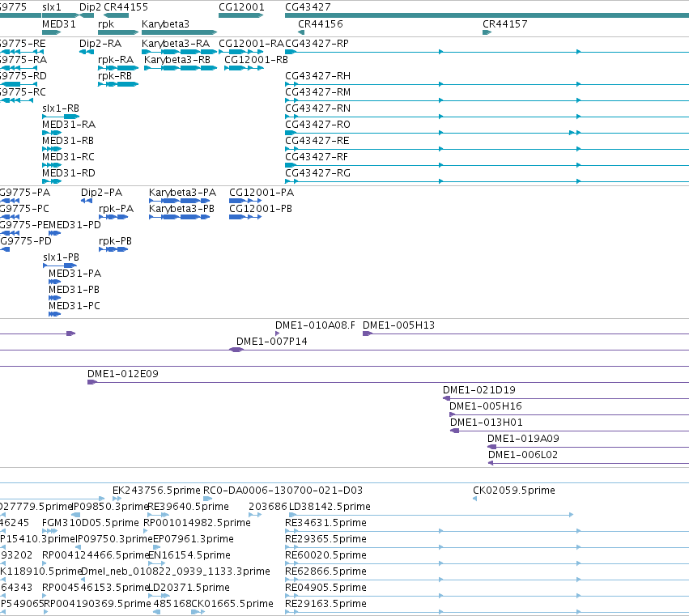Viewport: 689px width, 616px height.
Task: Select the CR44155 gene label
Action: tap(125, 7)
